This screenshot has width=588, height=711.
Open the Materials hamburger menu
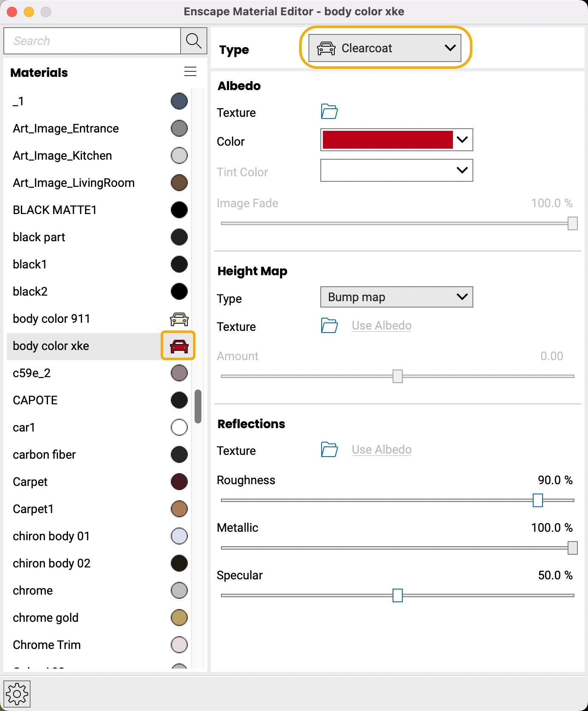point(190,71)
